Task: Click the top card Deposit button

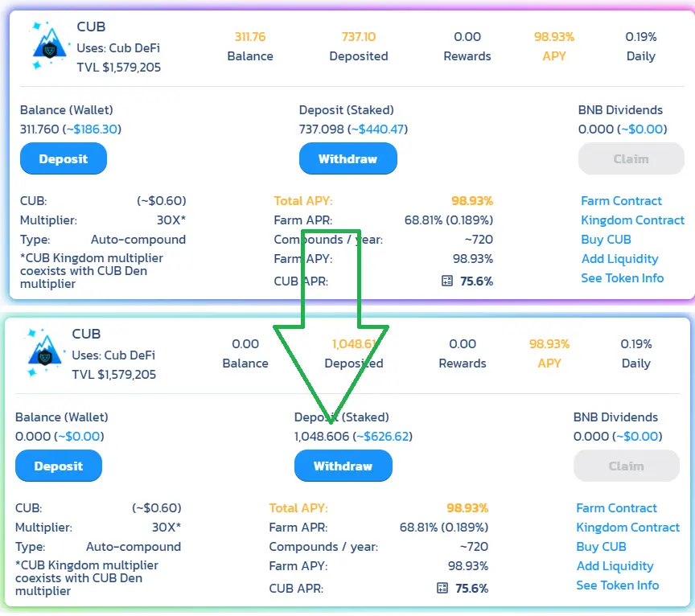Action: [64, 158]
